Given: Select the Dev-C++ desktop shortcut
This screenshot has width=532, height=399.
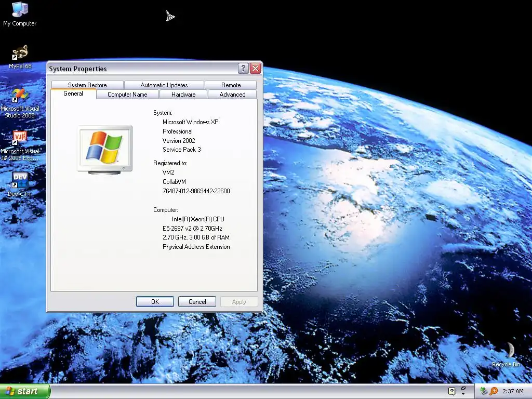Looking at the screenshot, I should (x=20, y=184).
